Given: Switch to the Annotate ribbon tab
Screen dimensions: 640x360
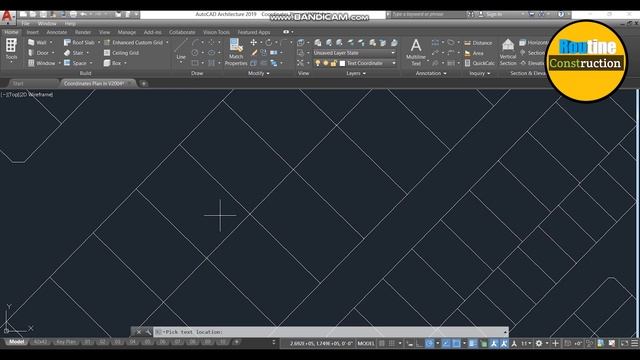Looking at the screenshot, I should (x=57, y=32).
